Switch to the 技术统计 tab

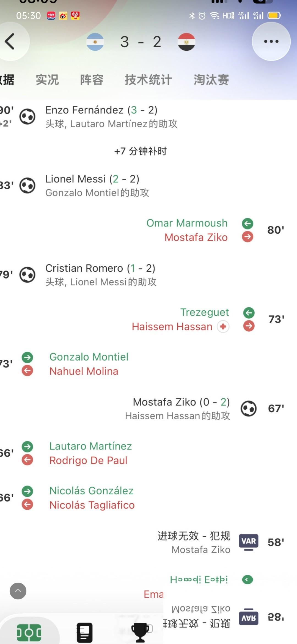tap(148, 80)
